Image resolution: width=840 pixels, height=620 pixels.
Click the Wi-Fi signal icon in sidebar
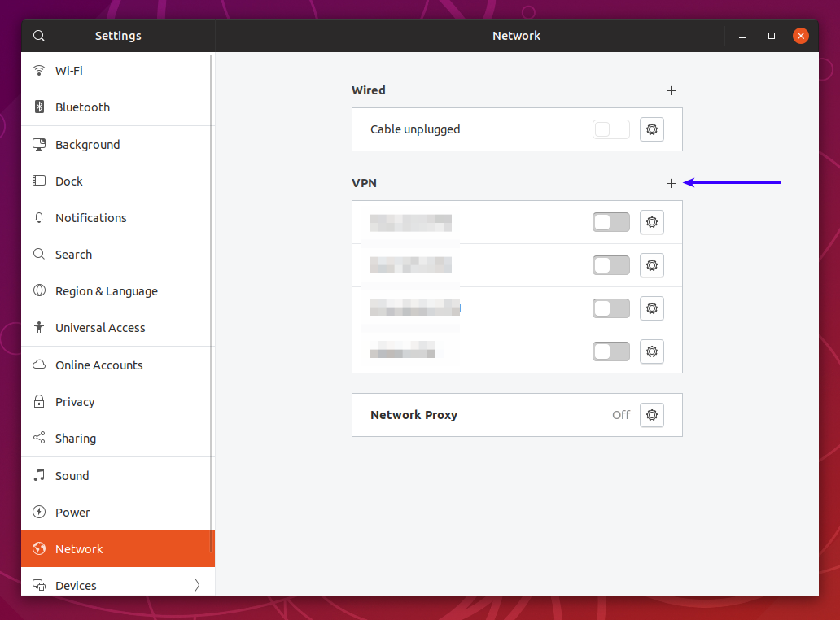(x=39, y=71)
